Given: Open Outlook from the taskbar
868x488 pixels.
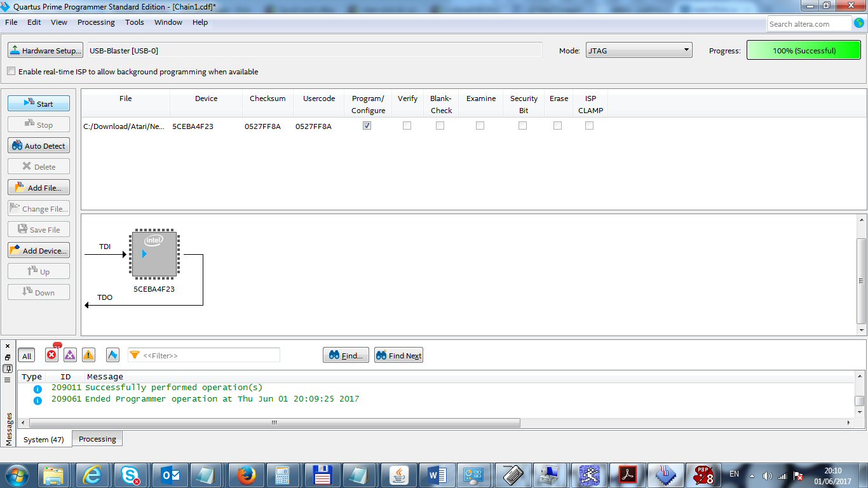Looking at the screenshot, I should 170,475.
